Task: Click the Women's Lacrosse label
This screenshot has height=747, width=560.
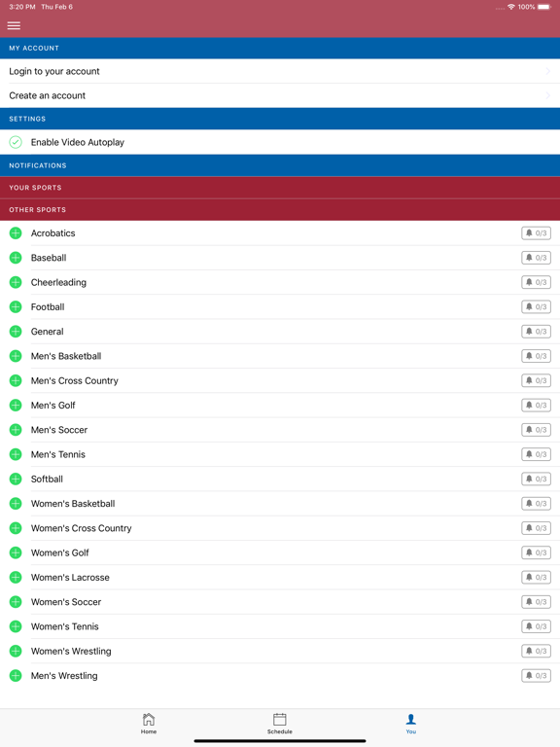Action: pos(70,578)
